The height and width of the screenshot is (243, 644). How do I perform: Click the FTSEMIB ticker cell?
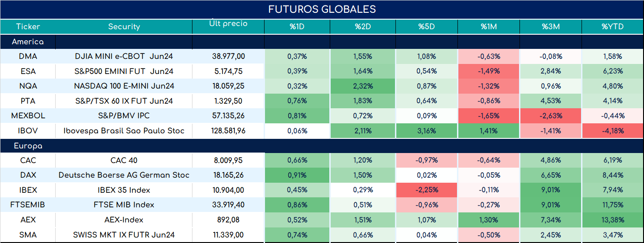click(28, 205)
